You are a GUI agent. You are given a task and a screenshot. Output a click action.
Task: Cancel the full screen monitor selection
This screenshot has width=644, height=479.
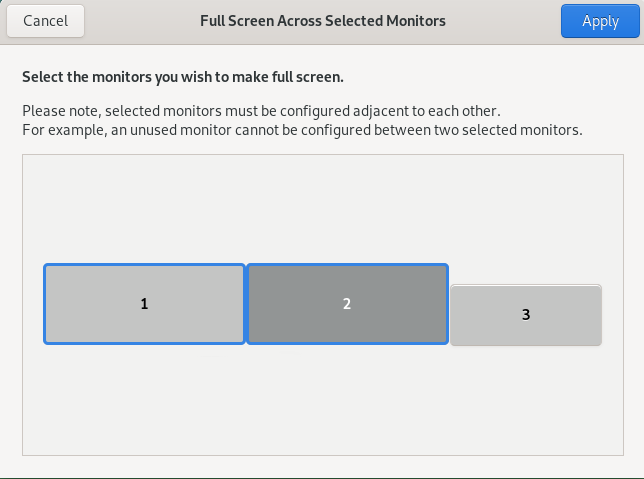tap(45, 21)
